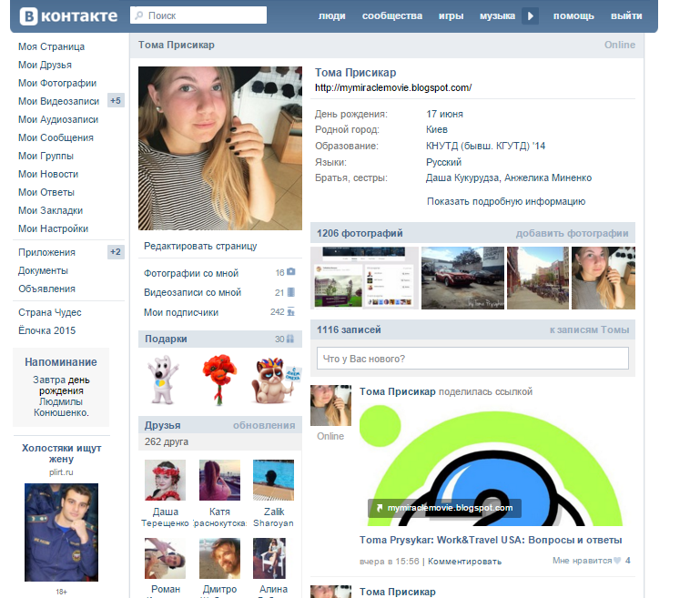This screenshot has width=700, height=598.
Task: Click the VKontakte logo in the header
Action: coord(69,16)
